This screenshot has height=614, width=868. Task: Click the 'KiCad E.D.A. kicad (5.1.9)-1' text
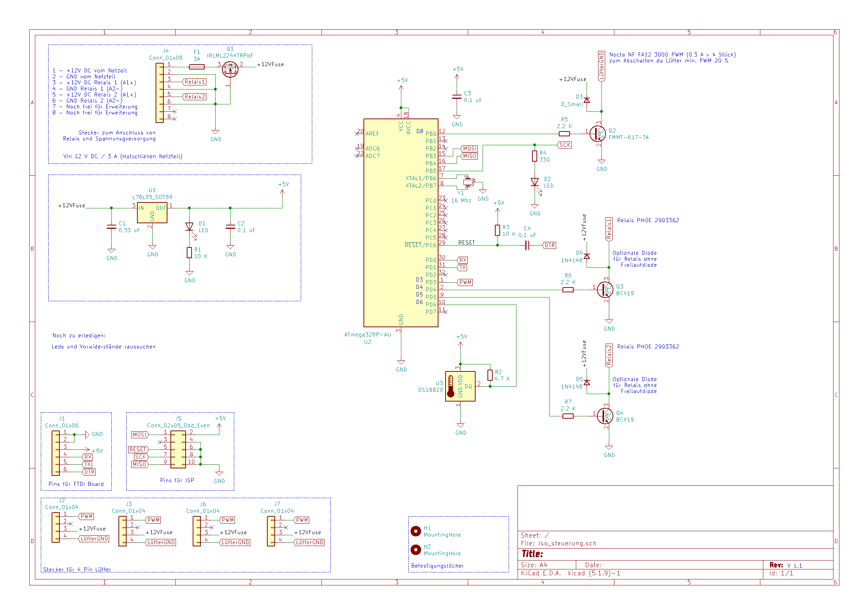571,574
